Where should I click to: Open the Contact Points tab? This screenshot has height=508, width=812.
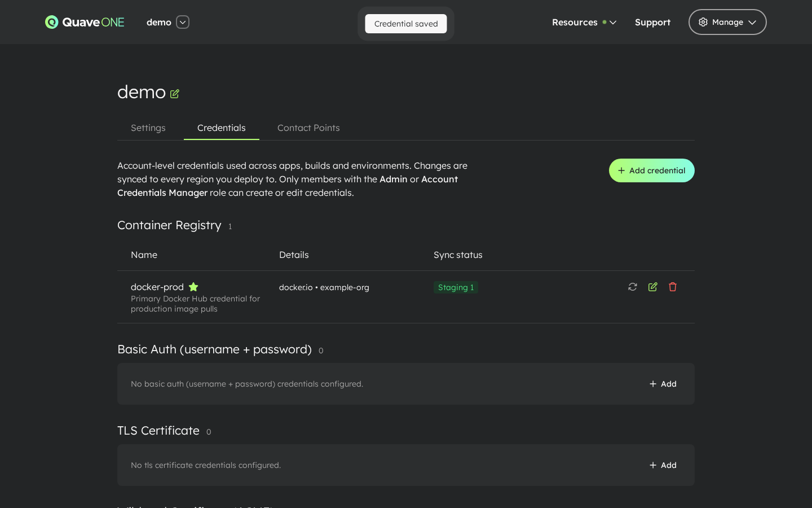tap(308, 128)
